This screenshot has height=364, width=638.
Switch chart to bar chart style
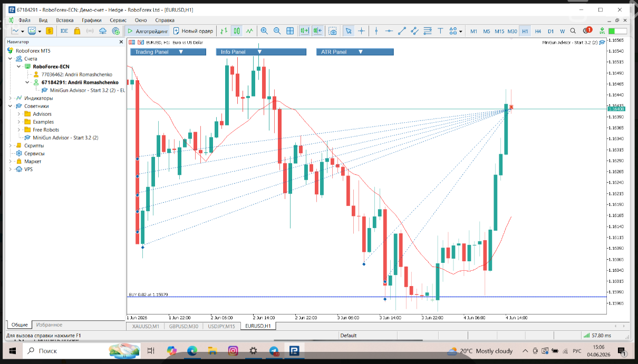[x=224, y=31]
